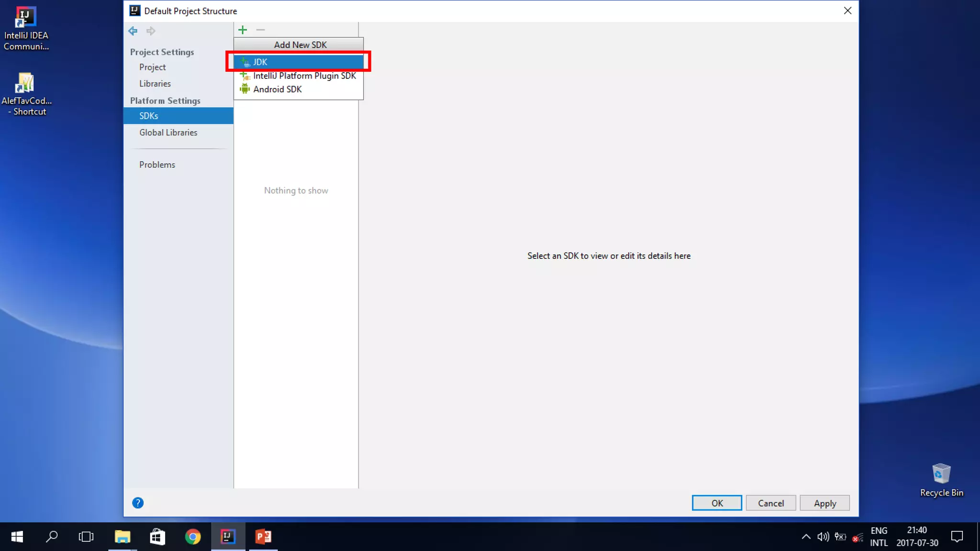Click the ENG INTL language indicator
The height and width of the screenshot is (551, 980).
879,537
